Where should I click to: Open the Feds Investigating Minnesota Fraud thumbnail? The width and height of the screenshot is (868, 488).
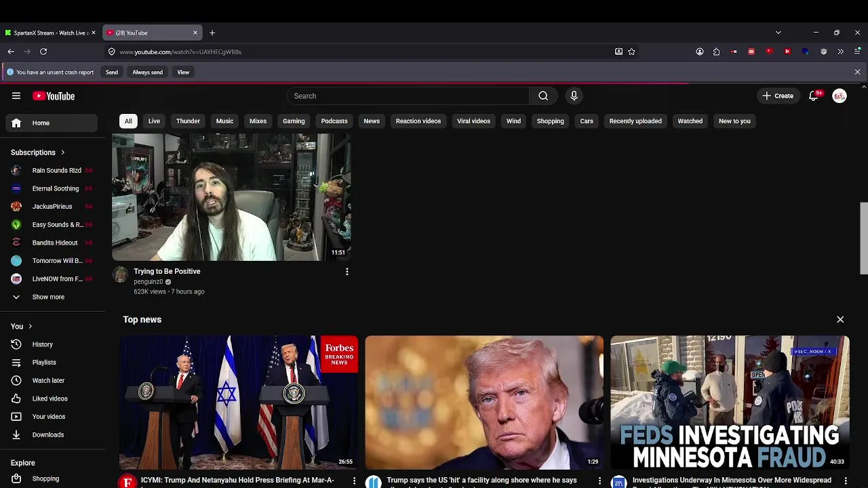pos(730,402)
